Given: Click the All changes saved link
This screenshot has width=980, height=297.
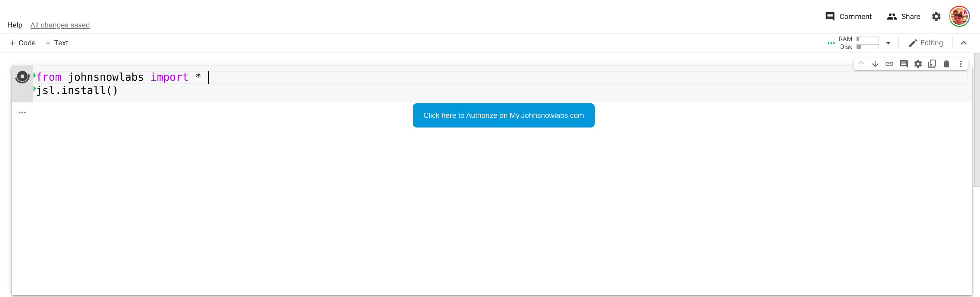Looking at the screenshot, I should (x=60, y=25).
